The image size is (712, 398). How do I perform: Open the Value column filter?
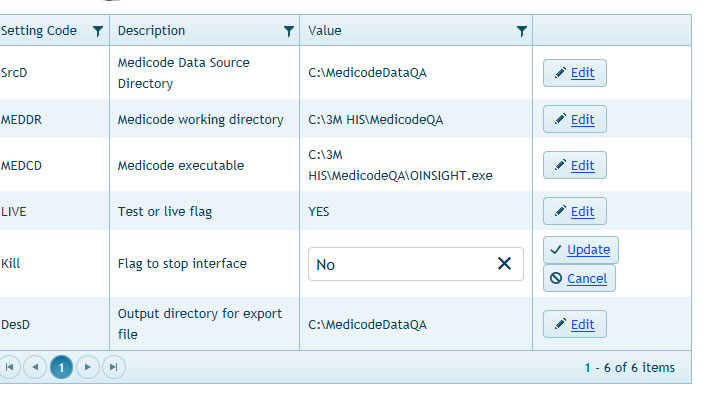click(522, 31)
